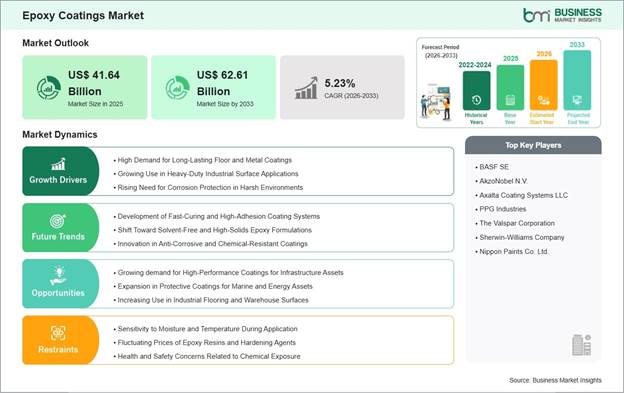The width and height of the screenshot is (624, 393).
Task: Click the Growth Drivers chart icon
Action: pos(58,164)
